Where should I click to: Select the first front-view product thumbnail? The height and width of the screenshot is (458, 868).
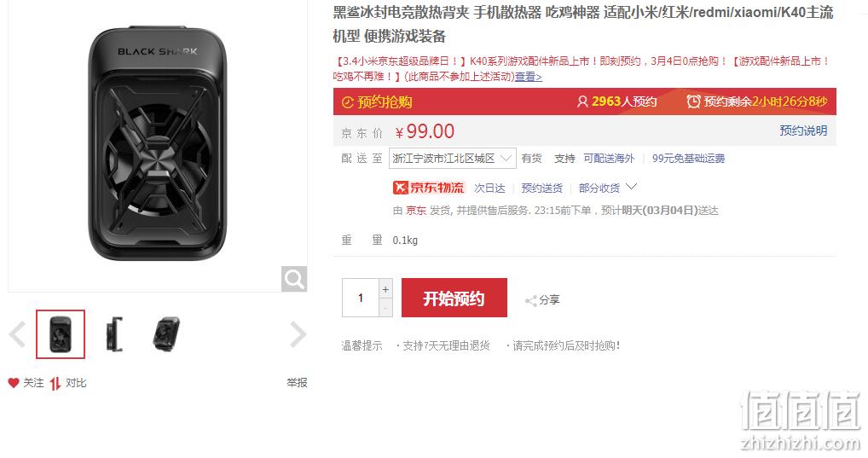click(x=61, y=334)
